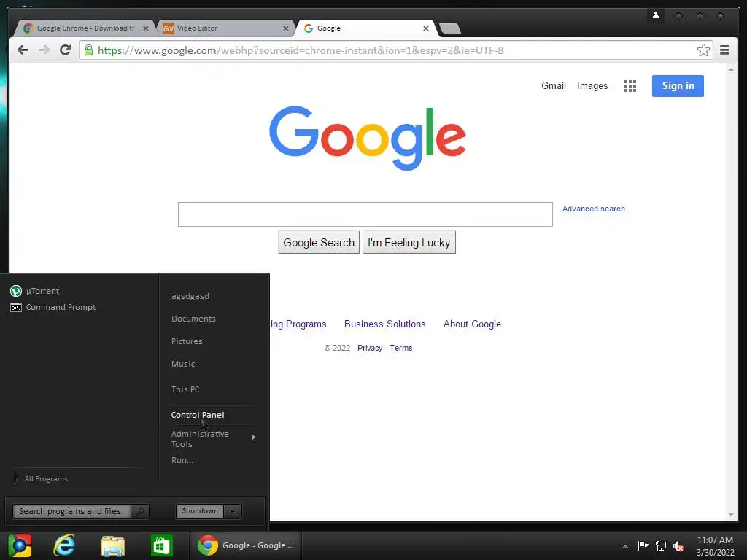Open the Chrome hamburger menu
The width and height of the screenshot is (747, 560).
pyautogui.click(x=724, y=50)
